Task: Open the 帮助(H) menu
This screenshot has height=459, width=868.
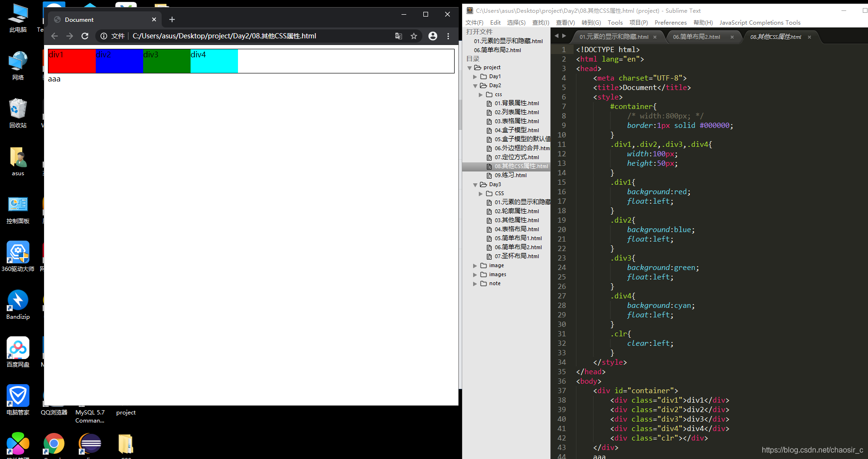Action: (703, 23)
